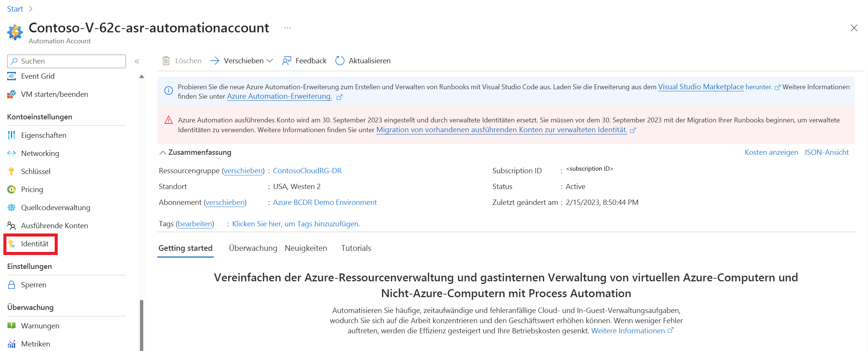Click the Ausführende Konten people icon

click(12, 226)
